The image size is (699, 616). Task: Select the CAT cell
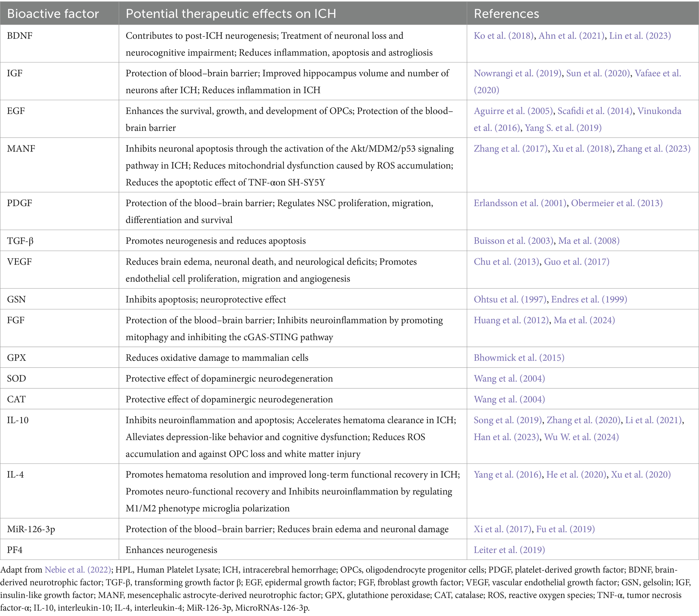60,399
